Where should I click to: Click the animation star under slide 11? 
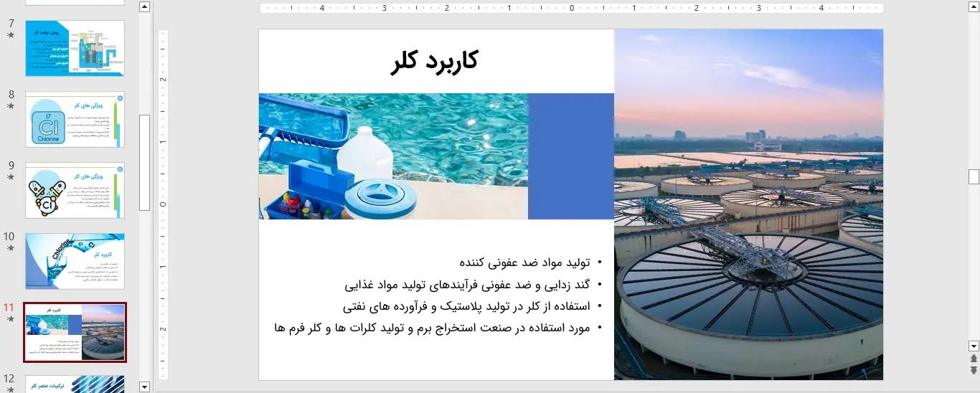tap(10, 319)
